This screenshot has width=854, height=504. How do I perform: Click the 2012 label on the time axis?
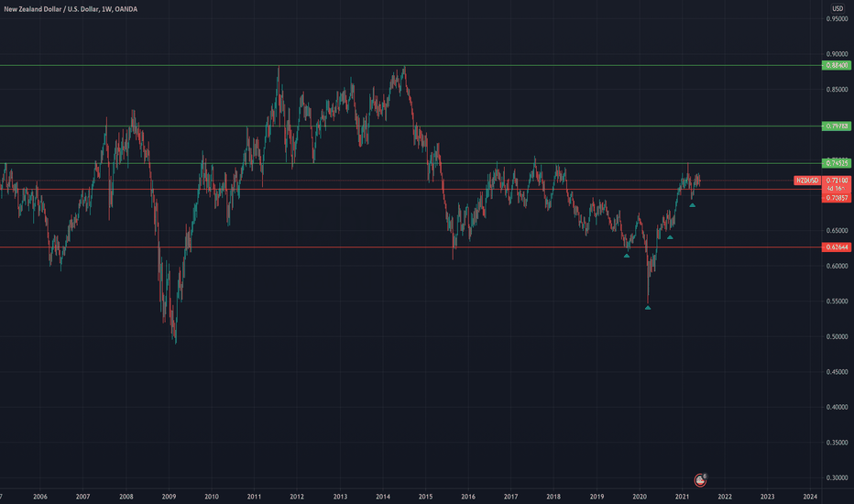297,497
